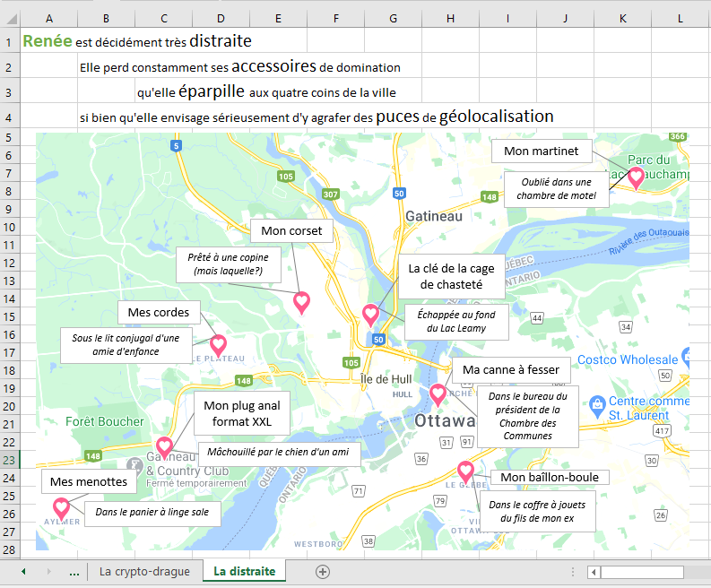Viewport: 711px width, 588px height.
Task: Click the Mes menottes label box
Action: tap(90, 482)
